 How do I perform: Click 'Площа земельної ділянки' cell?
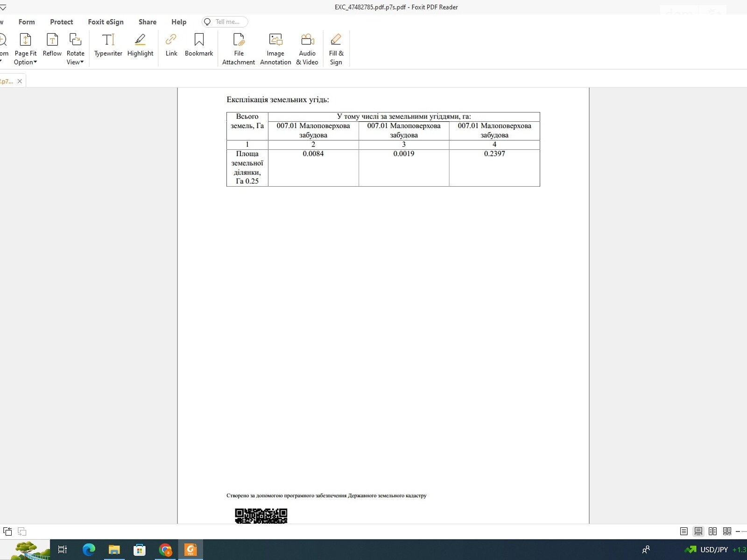pyautogui.click(x=247, y=168)
